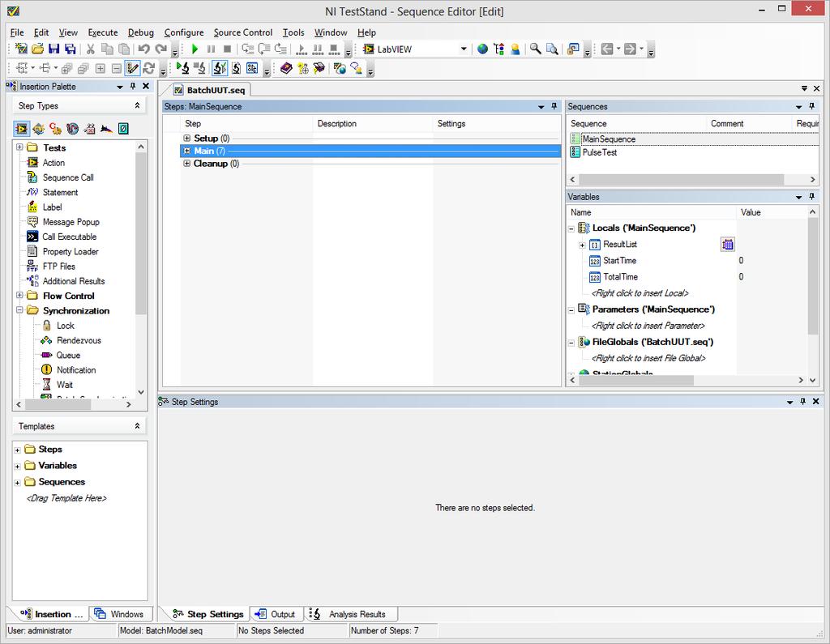Screen dimensions: 830x644
Task: Click the Cut scissors icon
Action: tap(91, 49)
